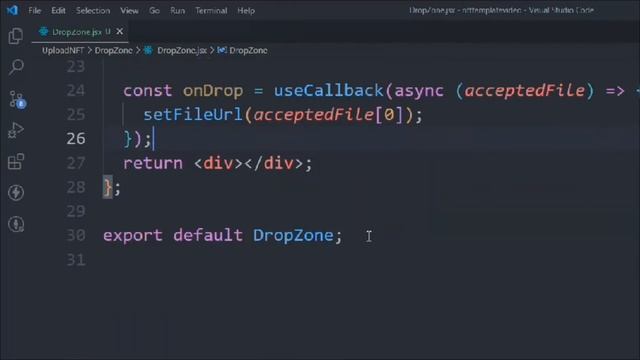
Task: Click line number 26 in gutter
Action: [76, 138]
